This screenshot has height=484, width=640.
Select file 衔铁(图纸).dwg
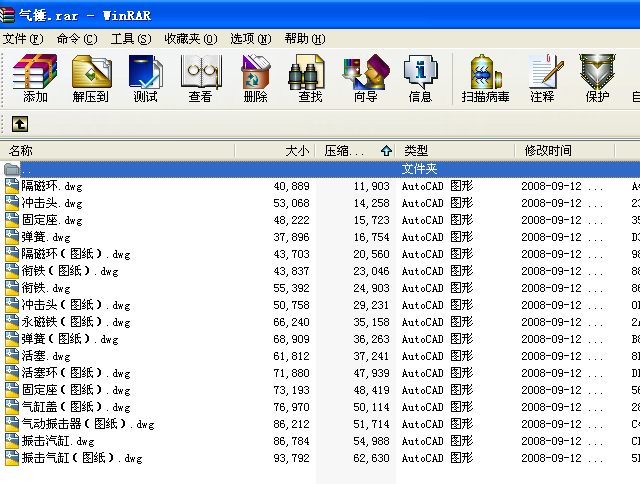(x=70, y=271)
